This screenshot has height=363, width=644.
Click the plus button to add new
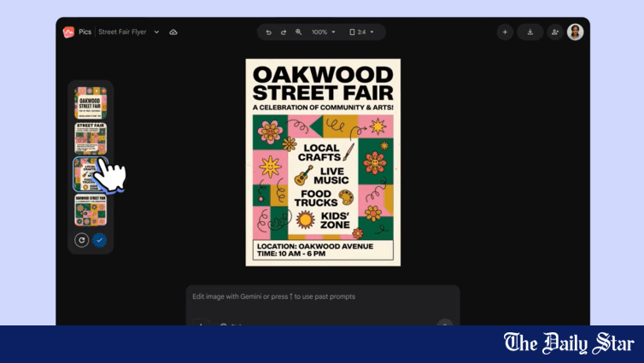coord(505,32)
